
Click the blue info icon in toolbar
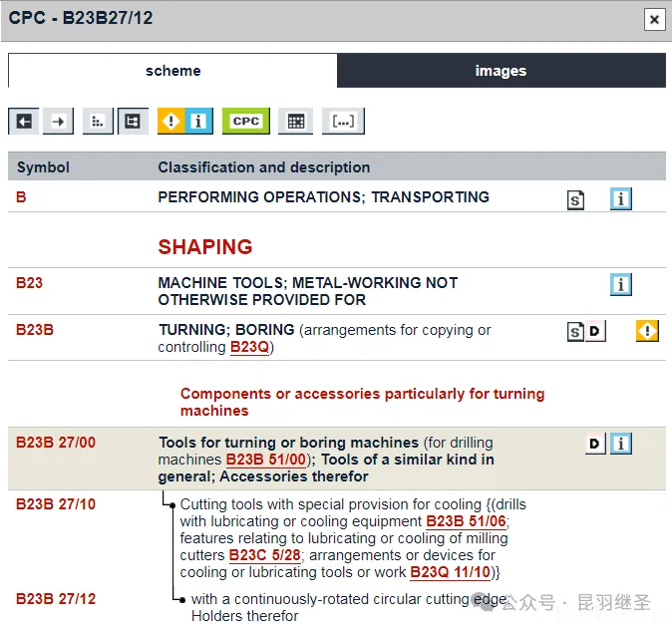[198, 122]
